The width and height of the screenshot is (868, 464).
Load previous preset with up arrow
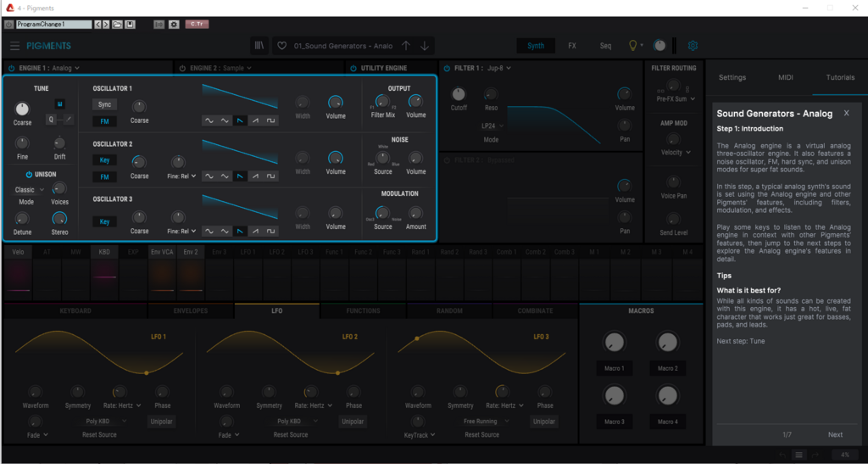[406, 46]
